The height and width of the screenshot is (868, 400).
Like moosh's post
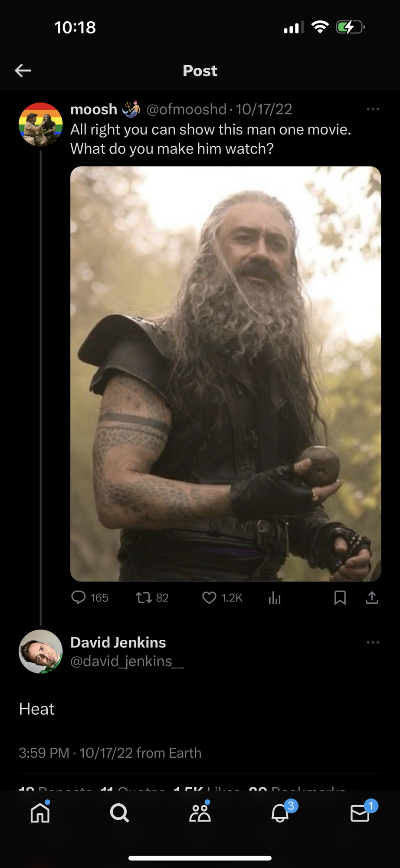coord(209,598)
